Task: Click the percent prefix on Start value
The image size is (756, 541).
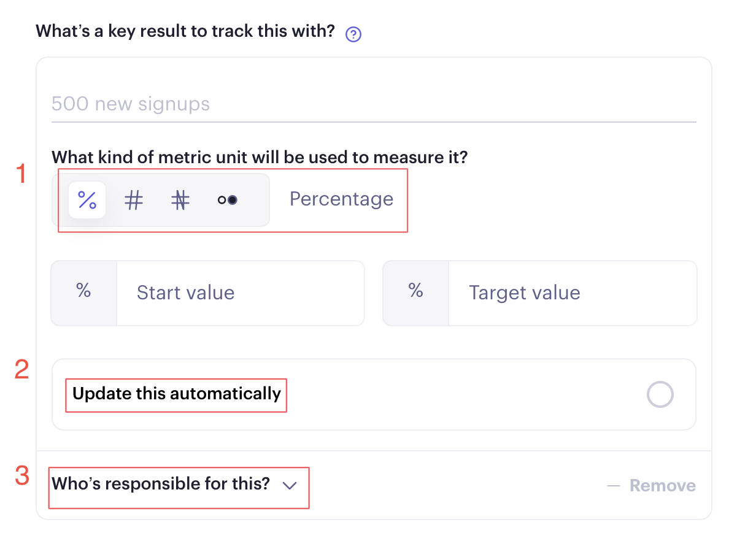Action: pos(83,291)
